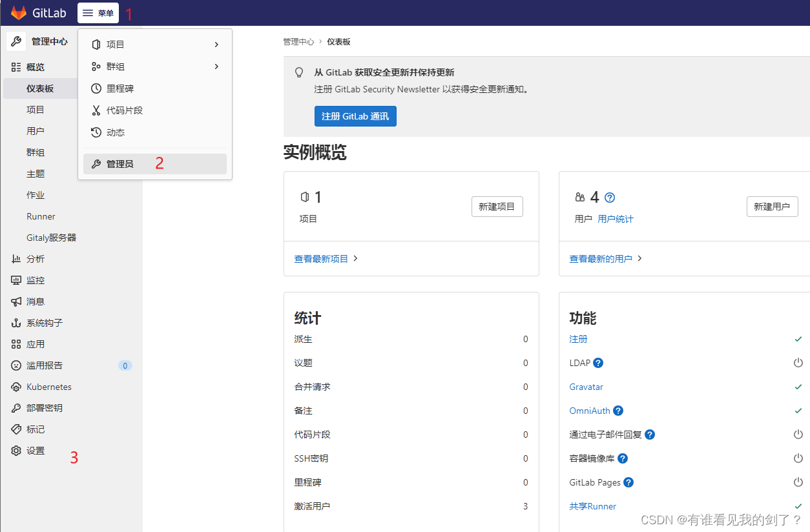
Task: Open Gitaly服务器 in the sidebar
Action: (51, 238)
